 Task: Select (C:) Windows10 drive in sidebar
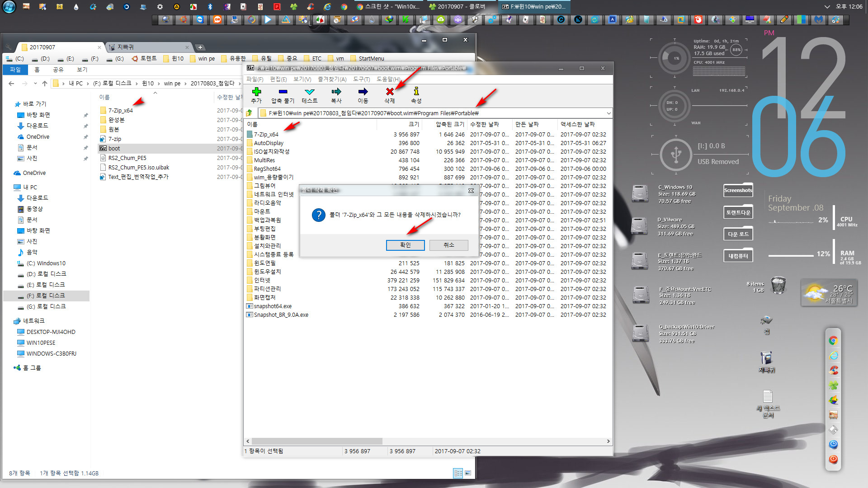(46, 263)
